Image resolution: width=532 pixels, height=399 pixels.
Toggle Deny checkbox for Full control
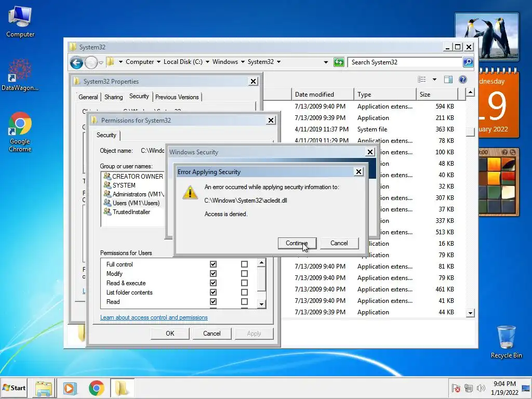[x=244, y=264]
